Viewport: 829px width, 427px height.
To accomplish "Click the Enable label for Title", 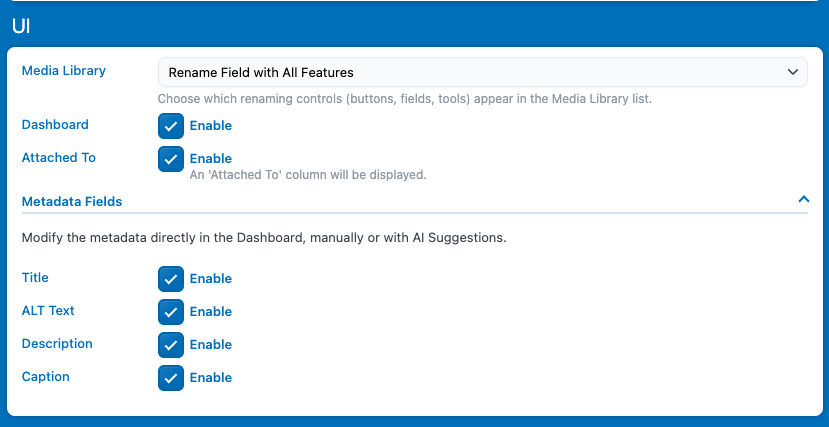I will click(x=211, y=279).
